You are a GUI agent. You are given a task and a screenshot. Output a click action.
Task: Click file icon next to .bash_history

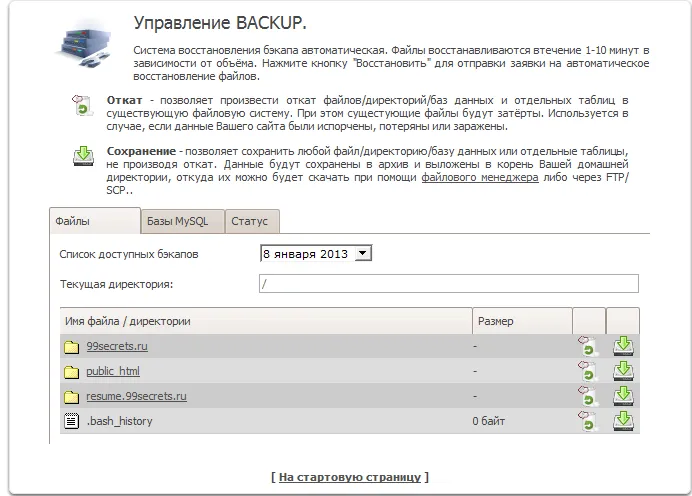pos(71,421)
